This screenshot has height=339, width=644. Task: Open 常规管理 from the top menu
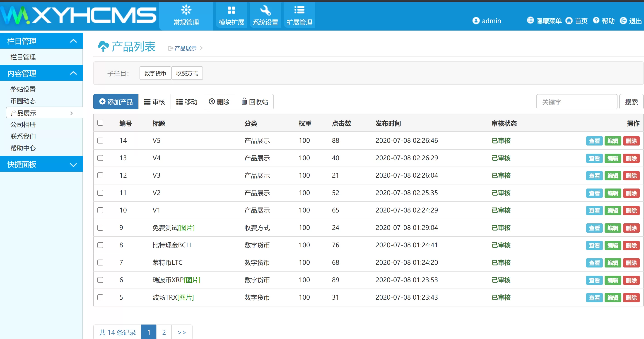click(186, 15)
